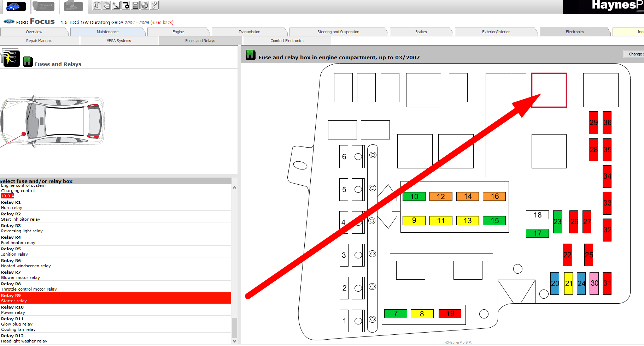Open help via question mark icon
Screen dimensions: 644x346
154,5
